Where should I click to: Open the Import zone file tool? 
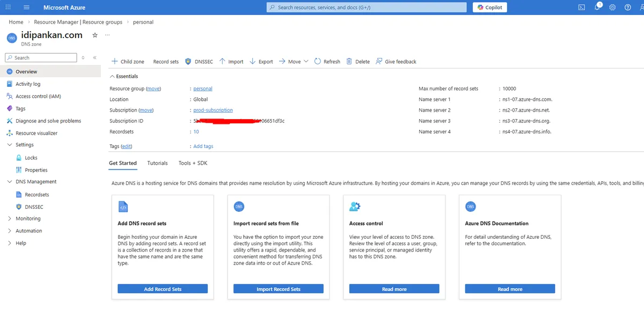[x=231, y=61]
